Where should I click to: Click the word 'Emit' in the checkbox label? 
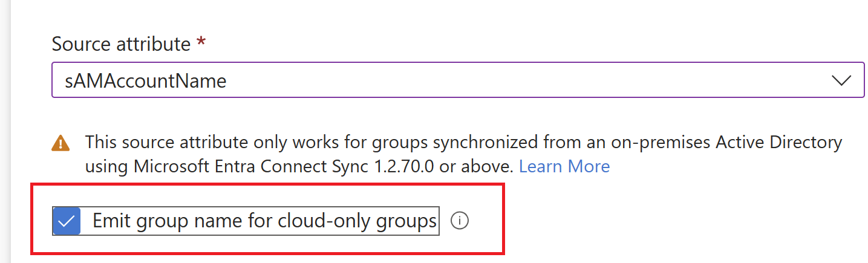[110, 221]
